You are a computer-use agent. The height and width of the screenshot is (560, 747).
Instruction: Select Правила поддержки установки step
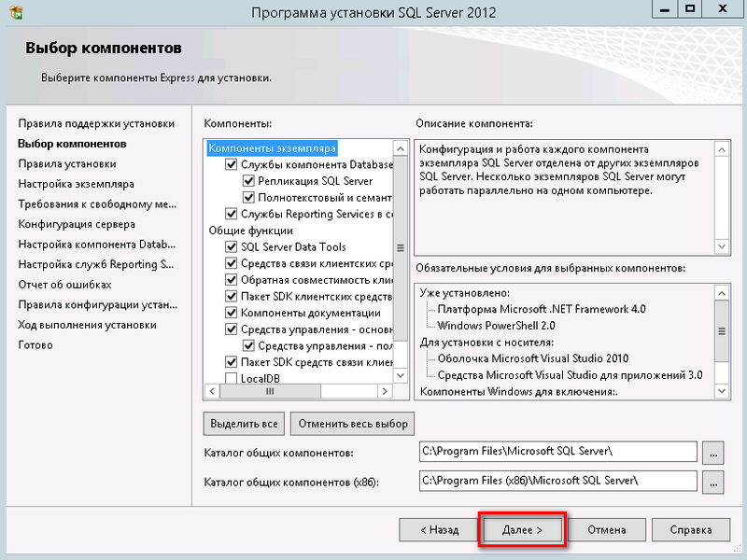click(96, 124)
